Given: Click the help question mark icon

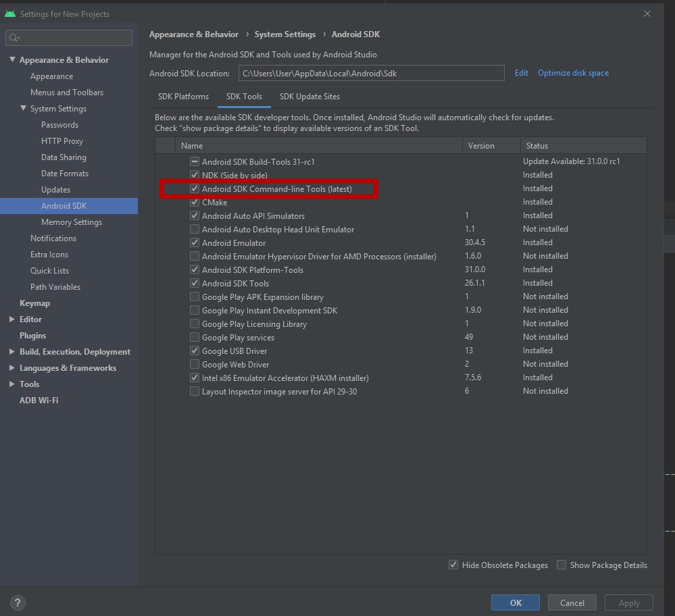Looking at the screenshot, I should click(18, 602).
